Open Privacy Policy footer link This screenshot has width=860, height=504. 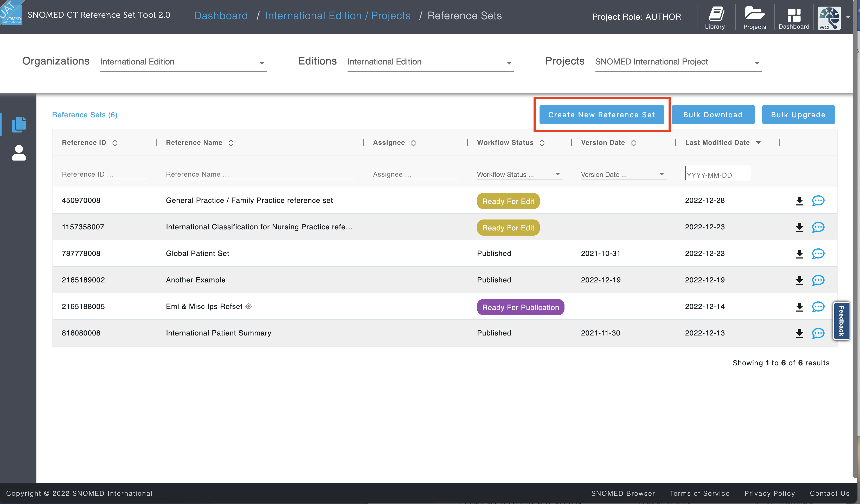click(769, 493)
